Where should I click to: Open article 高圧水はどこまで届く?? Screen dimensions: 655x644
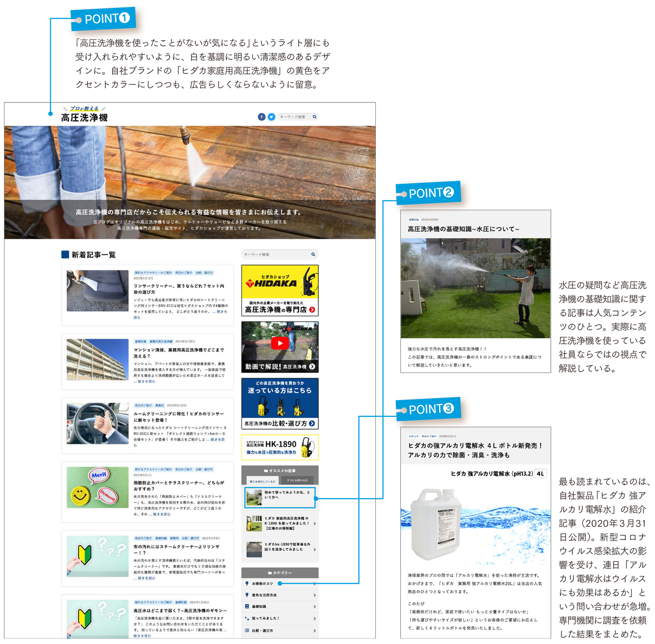click(180, 610)
